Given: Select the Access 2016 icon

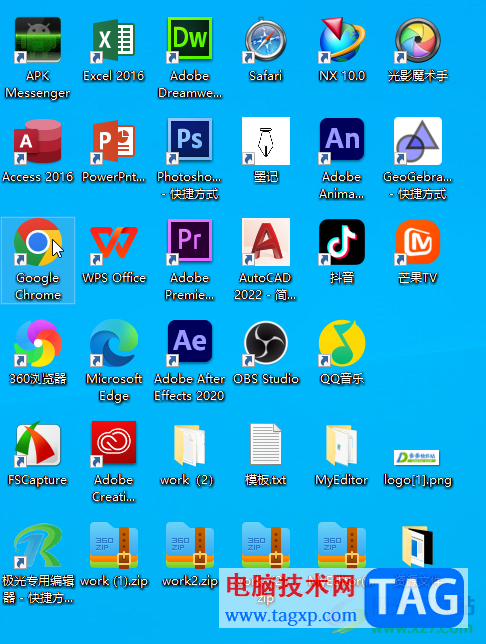Looking at the screenshot, I should (x=38, y=141).
